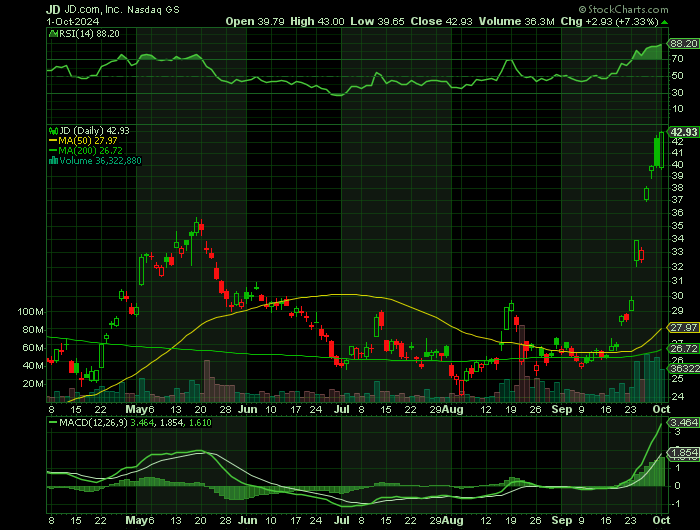
Task: Click the Chg +2.93 (+7.33%) value
Action: [x=609, y=21]
